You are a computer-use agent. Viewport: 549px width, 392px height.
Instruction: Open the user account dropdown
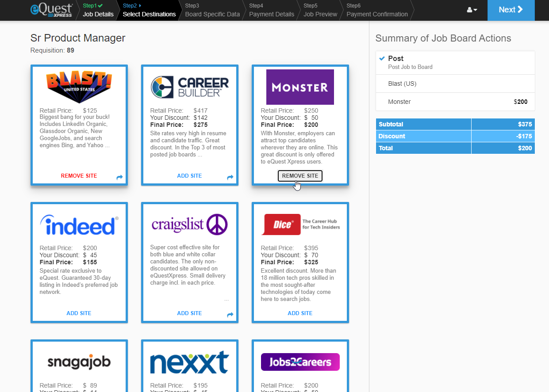coord(472,10)
